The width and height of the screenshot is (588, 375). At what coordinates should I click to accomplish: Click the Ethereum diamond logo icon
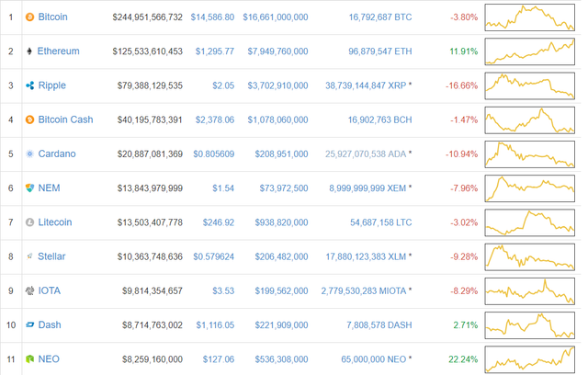pos(29,51)
